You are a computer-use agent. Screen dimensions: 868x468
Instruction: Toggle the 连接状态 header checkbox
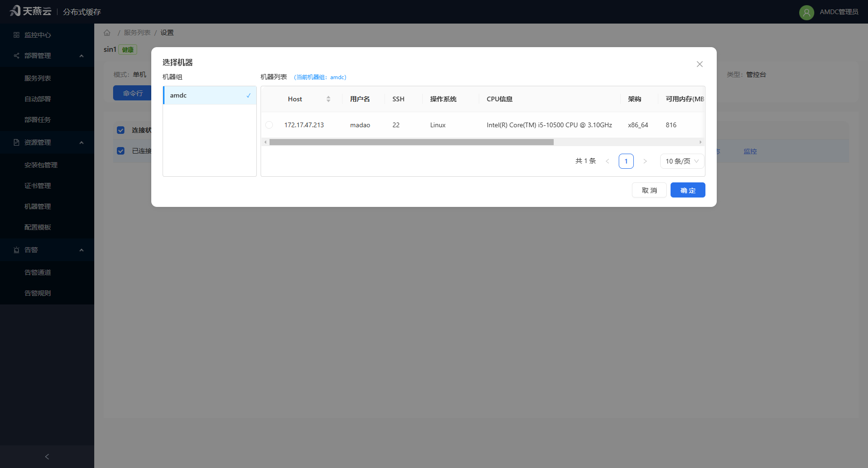(x=121, y=130)
